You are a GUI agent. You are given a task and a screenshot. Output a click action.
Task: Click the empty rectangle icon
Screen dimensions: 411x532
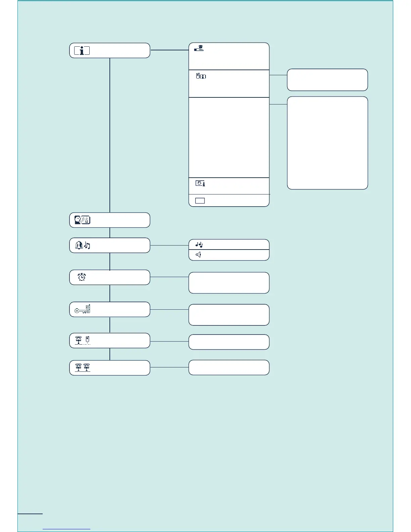tap(200, 201)
